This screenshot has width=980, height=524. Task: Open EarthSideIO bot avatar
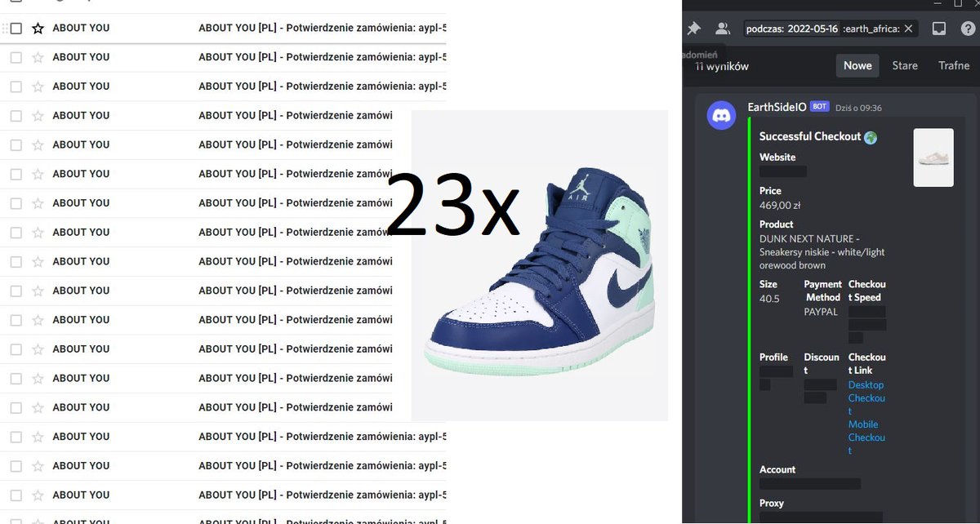(721, 116)
